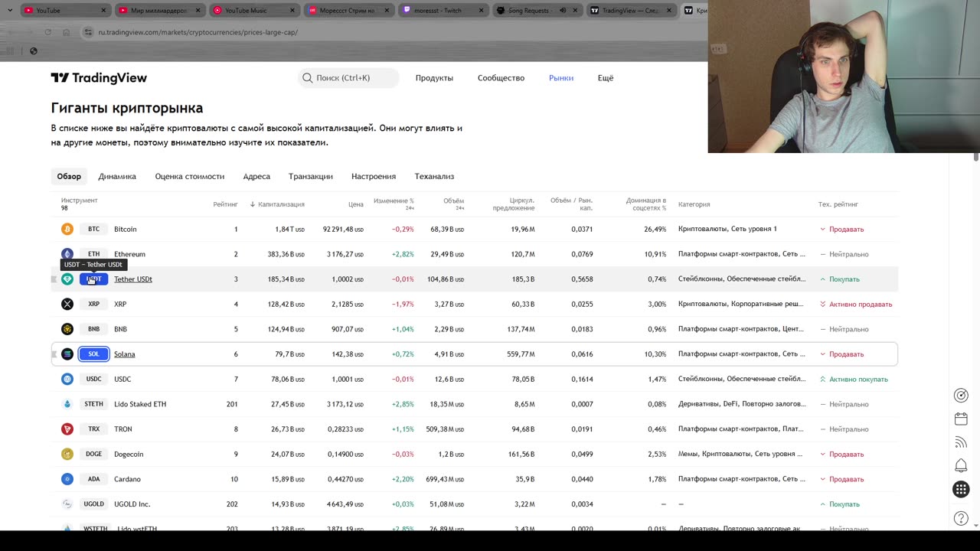Click USDC rating Активно покупать
This screenshot has height=551, width=980.
(854, 379)
